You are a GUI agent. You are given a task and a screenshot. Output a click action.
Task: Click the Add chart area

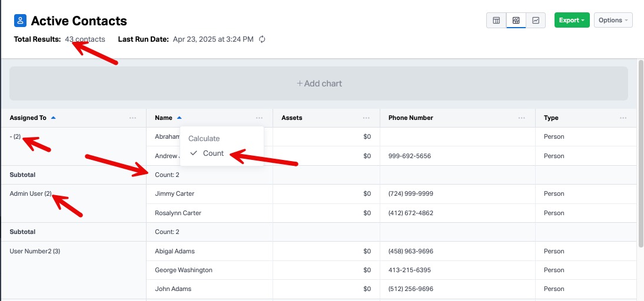318,83
